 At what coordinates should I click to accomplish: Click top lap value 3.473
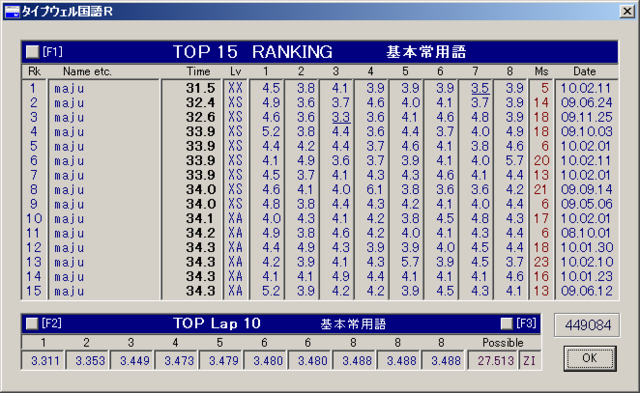pyautogui.click(x=179, y=361)
